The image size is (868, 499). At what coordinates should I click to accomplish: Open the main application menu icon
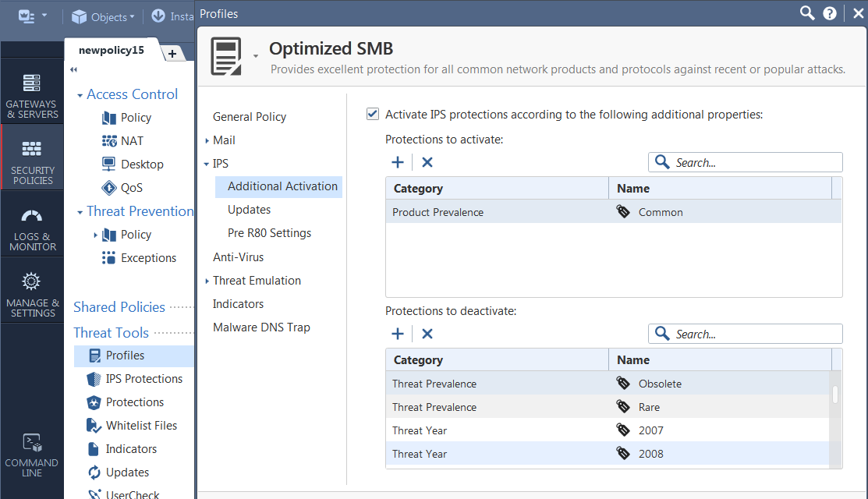click(26, 16)
